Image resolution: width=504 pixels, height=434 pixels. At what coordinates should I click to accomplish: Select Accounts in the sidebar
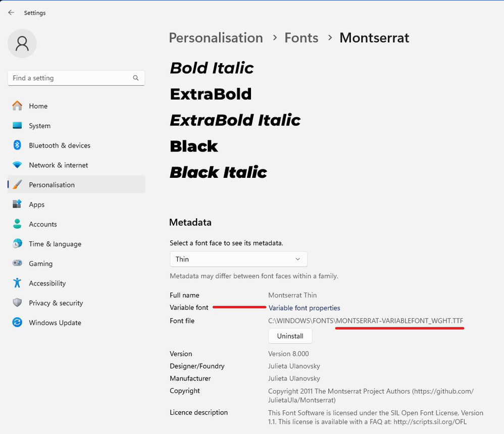[42, 224]
